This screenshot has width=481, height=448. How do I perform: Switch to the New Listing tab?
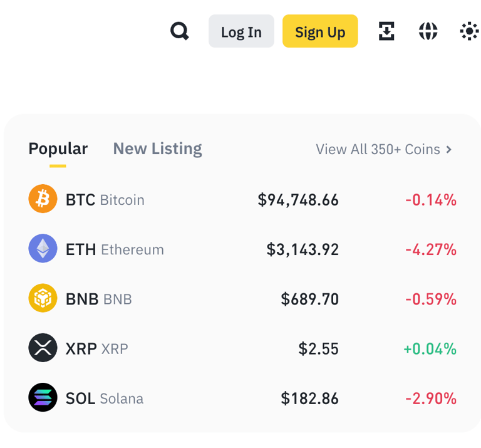(157, 148)
